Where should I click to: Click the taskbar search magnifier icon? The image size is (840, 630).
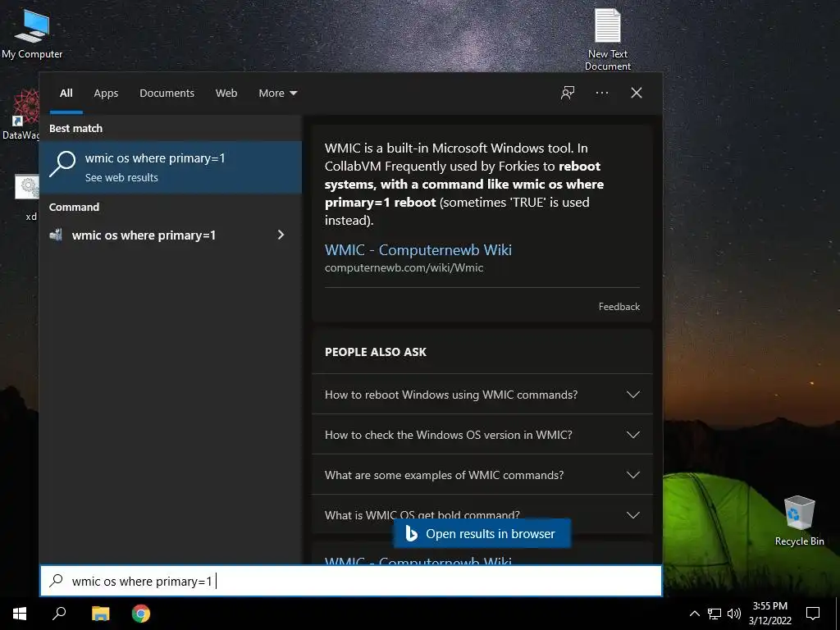point(59,614)
